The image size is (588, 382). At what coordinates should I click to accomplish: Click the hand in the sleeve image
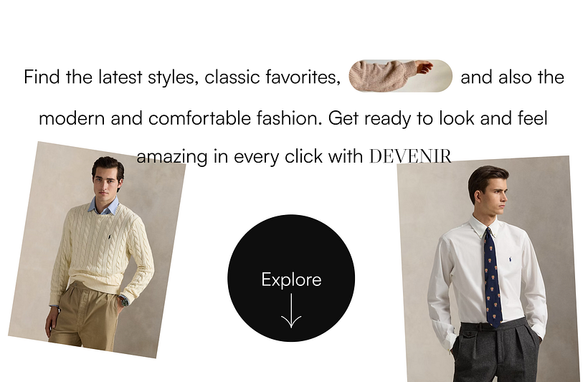point(425,67)
